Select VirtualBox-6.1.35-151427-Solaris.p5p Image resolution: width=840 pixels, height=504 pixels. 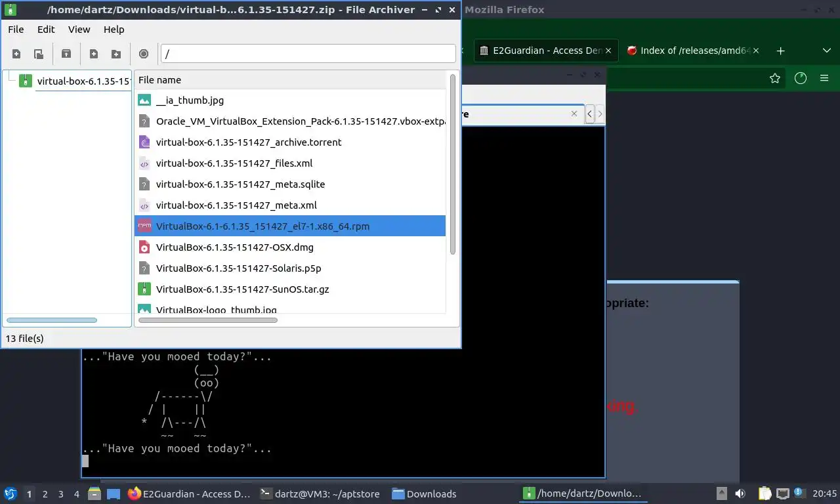tap(290, 268)
